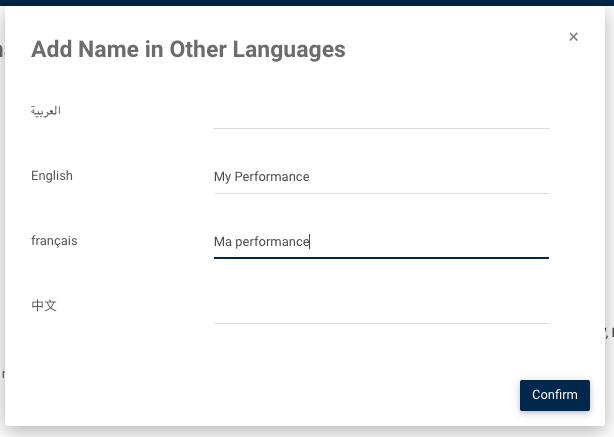
Task: Focus the Arabic name input field
Action: [x=381, y=112]
